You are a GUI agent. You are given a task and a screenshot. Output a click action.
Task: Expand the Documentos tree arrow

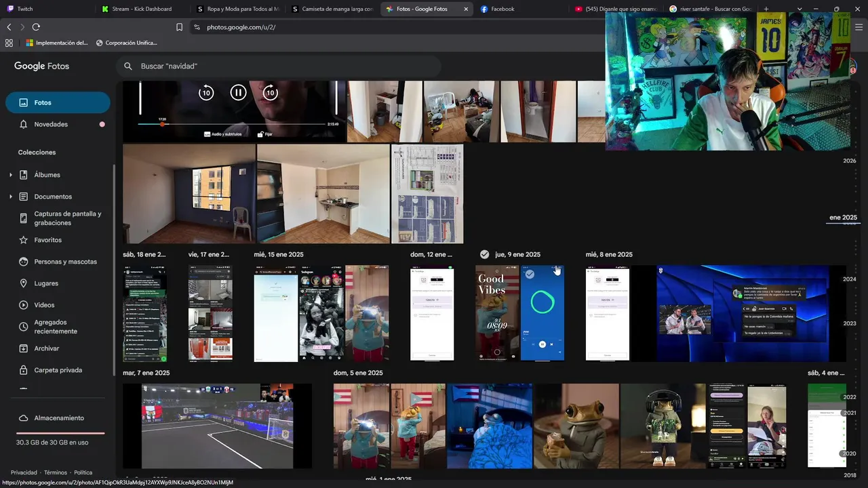tap(11, 197)
